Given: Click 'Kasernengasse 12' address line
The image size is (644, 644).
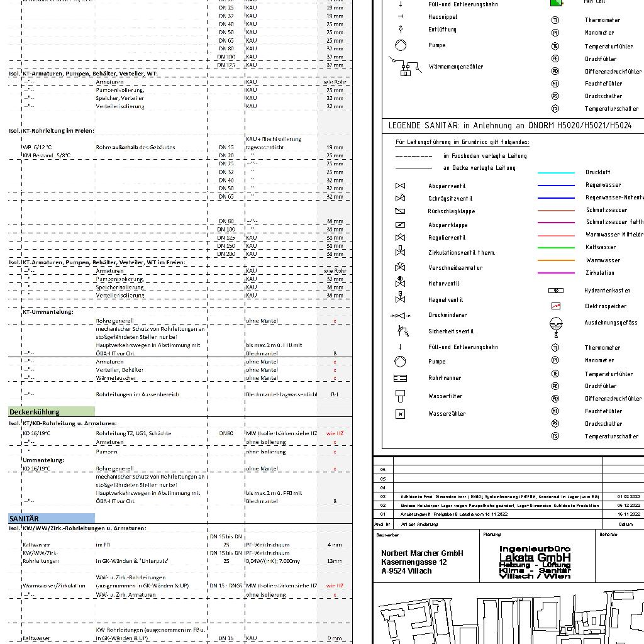Looking at the screenshot, I should 414,562.
